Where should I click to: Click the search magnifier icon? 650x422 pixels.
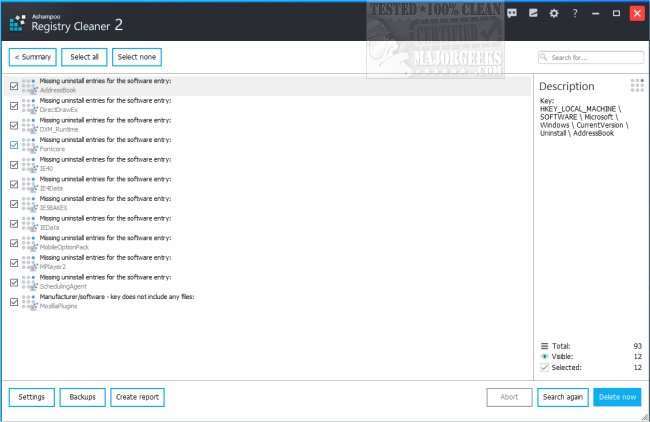click(543, 57)
